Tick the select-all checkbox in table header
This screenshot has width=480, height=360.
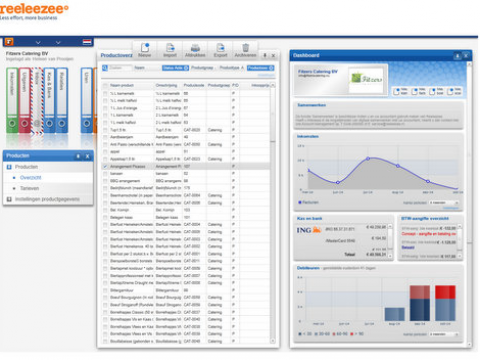pyautogui.click(x=105, y=86)
